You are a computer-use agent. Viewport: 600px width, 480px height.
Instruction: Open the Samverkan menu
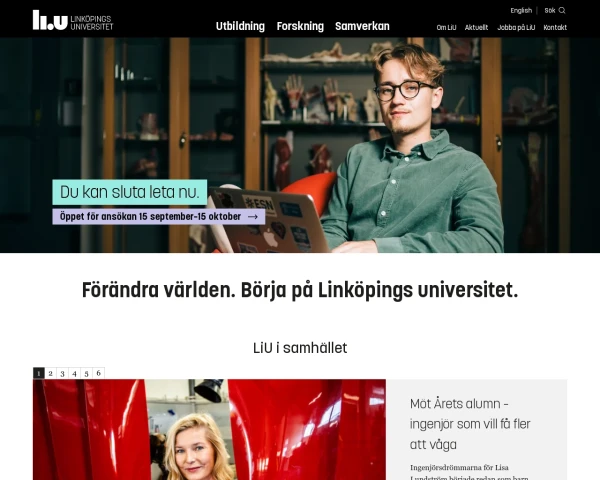362,26
